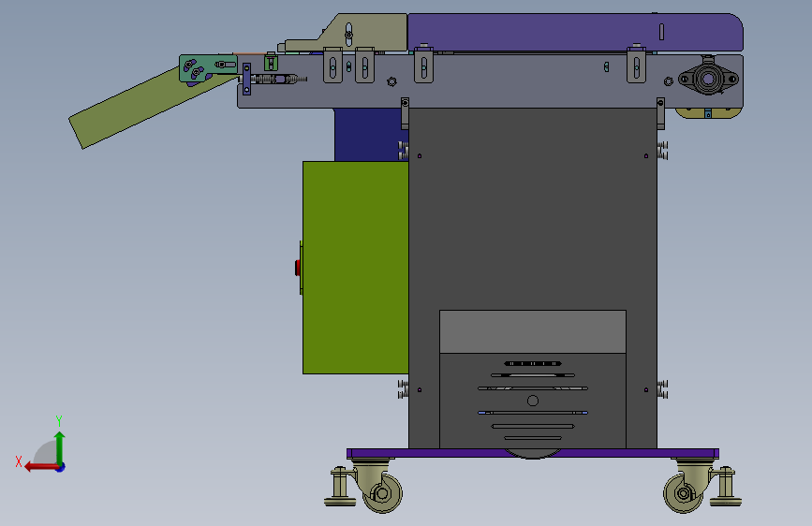Pick the right caster wheel

683,493
